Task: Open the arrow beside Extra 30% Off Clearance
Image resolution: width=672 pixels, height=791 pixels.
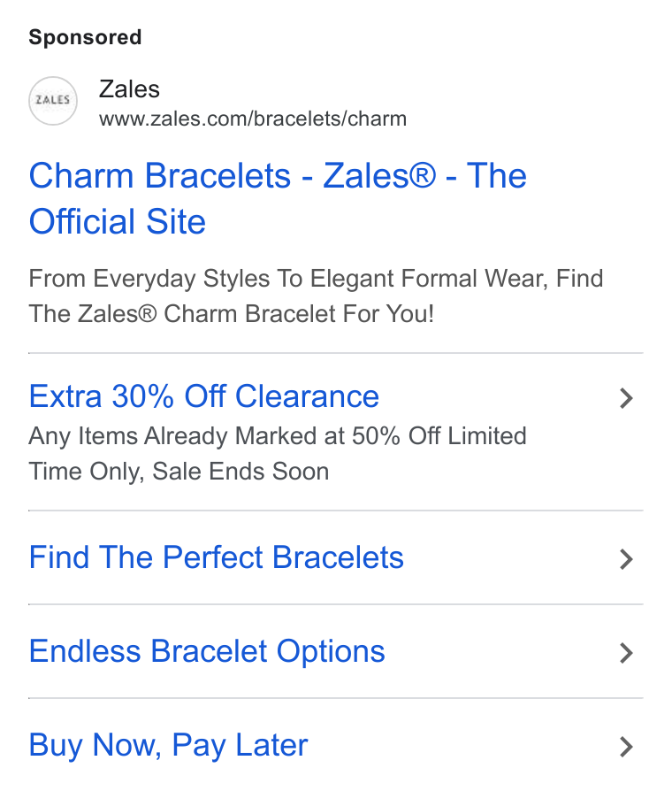Action: [x=626, y=398]
